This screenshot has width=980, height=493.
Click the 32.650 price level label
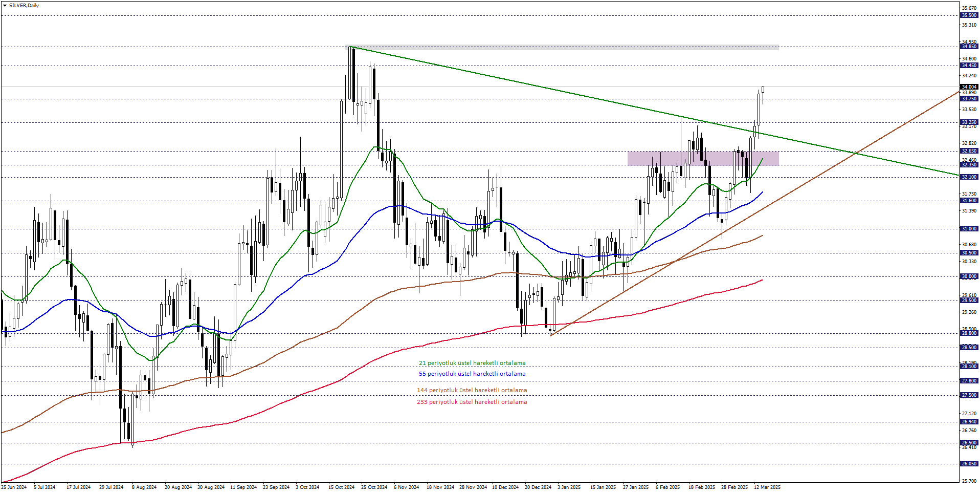(x=969, y=151)
